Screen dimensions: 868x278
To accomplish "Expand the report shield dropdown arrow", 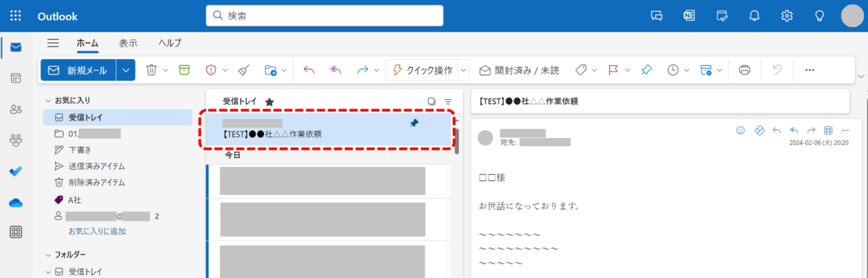I will tap(225, 70).
